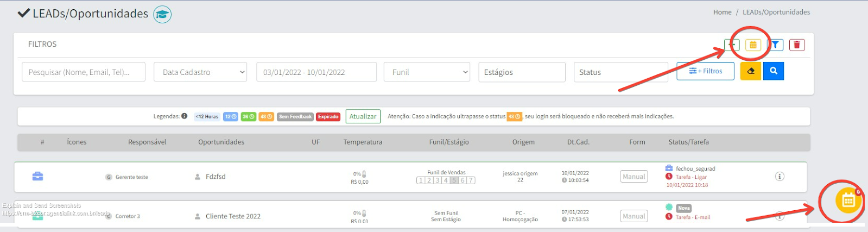Screen dimensions: 868x232
Task: Click the date range field 03/01/2022 - 10/01/2022
Action: 316,72
